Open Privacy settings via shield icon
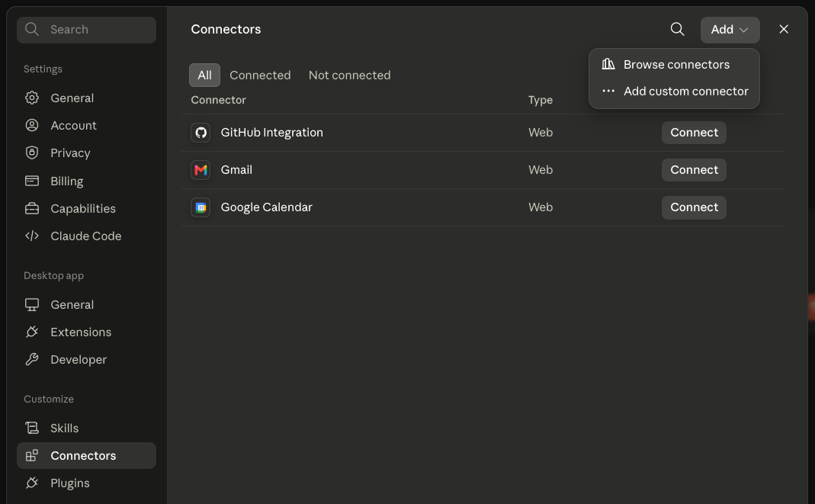Image resolution: width=815 pixels, height=504 pixels. [x=32, y=152]
